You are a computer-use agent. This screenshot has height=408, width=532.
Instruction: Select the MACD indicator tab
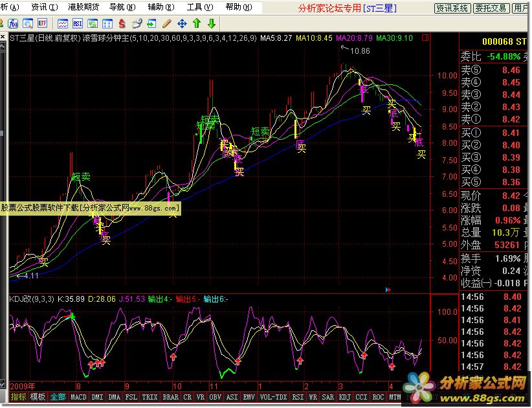click(78, 397)
